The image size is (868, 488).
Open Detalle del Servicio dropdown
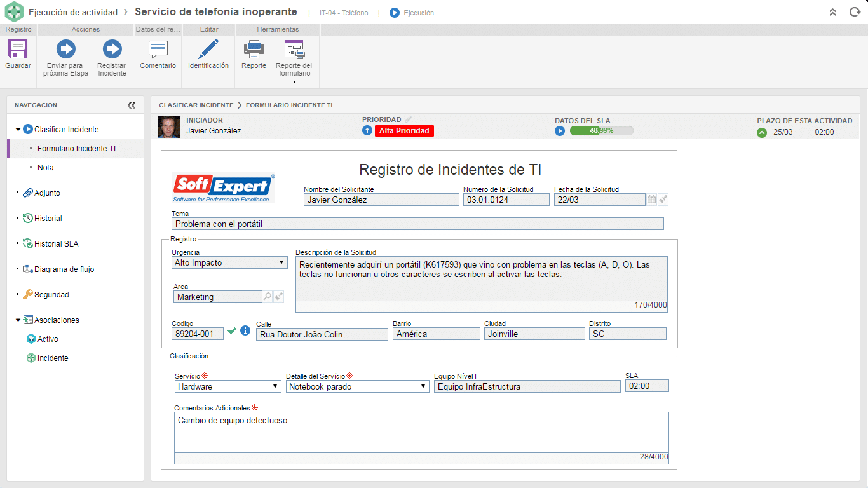tap(357, 386)
